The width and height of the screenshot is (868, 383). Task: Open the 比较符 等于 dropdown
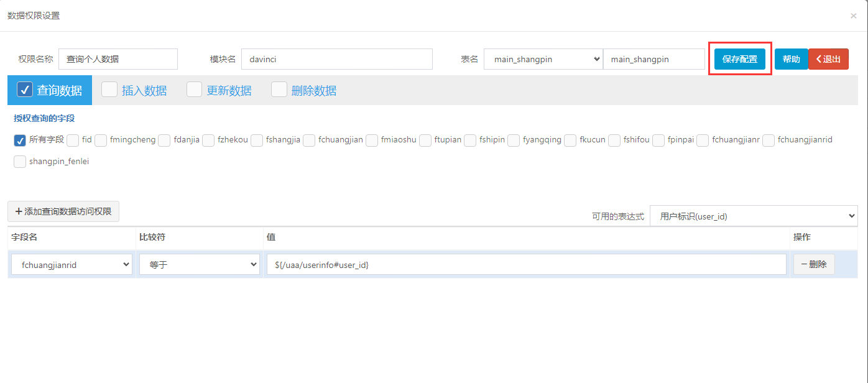200,264
